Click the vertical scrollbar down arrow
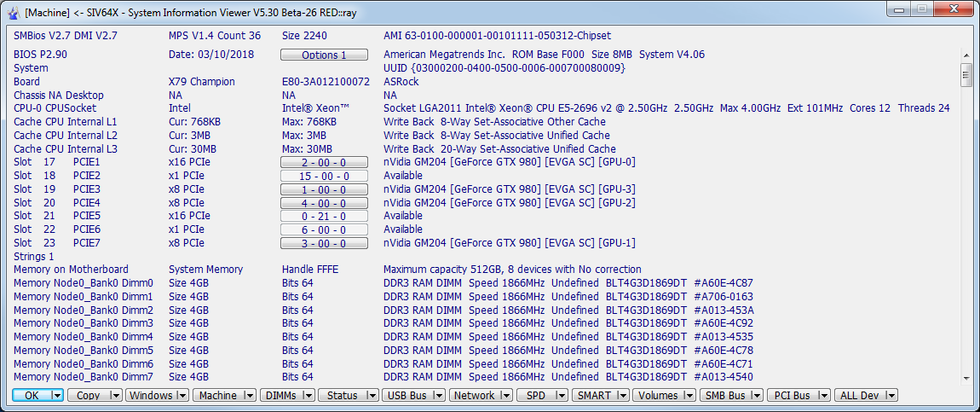This screenshot has height=412, width=980. [966, 378]
